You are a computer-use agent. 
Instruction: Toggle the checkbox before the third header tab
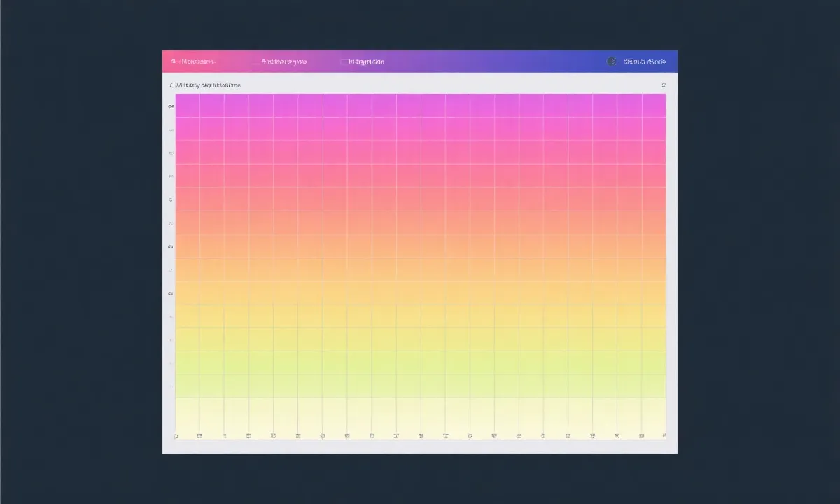343,62
